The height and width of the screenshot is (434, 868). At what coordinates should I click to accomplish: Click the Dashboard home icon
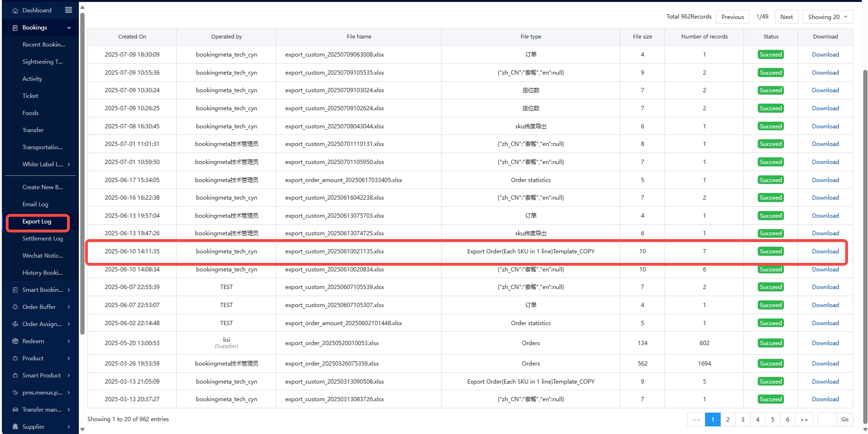15,10
